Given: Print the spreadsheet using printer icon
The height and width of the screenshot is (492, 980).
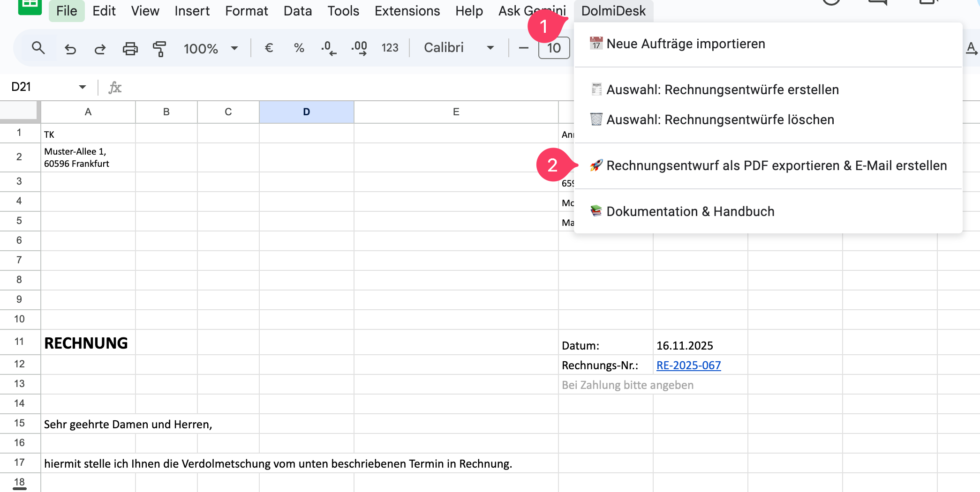Looking at the screenshot, I should click(x=130, y=48).
